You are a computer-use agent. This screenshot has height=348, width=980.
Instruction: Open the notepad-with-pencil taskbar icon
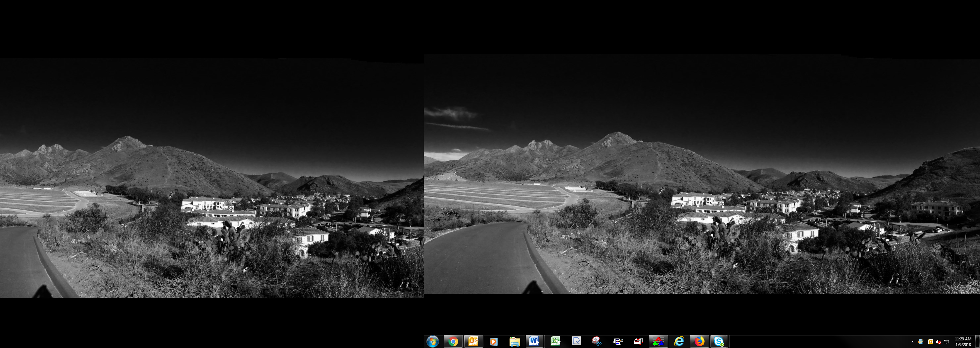click(x=617, y=341)
